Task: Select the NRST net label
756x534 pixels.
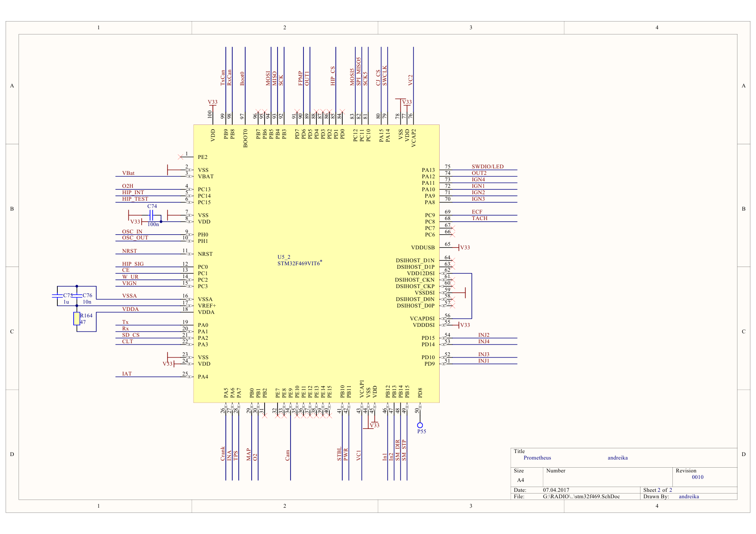Action: tap(129, 251)
